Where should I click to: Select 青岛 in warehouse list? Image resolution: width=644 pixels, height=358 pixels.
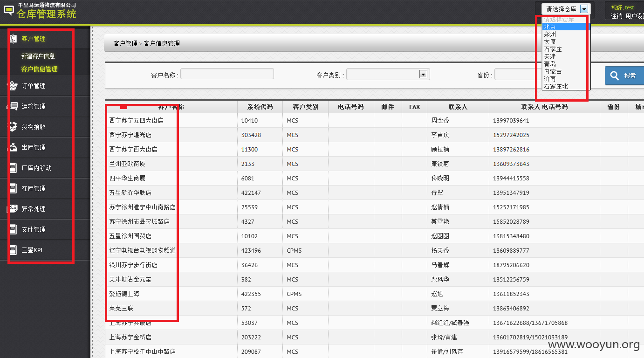click(x=566, y=64)
